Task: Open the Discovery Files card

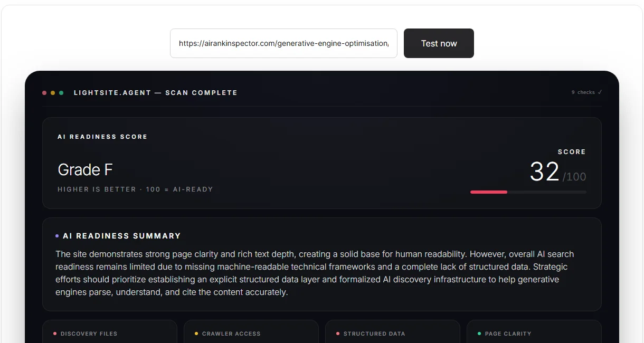Action: pos(110,331)
